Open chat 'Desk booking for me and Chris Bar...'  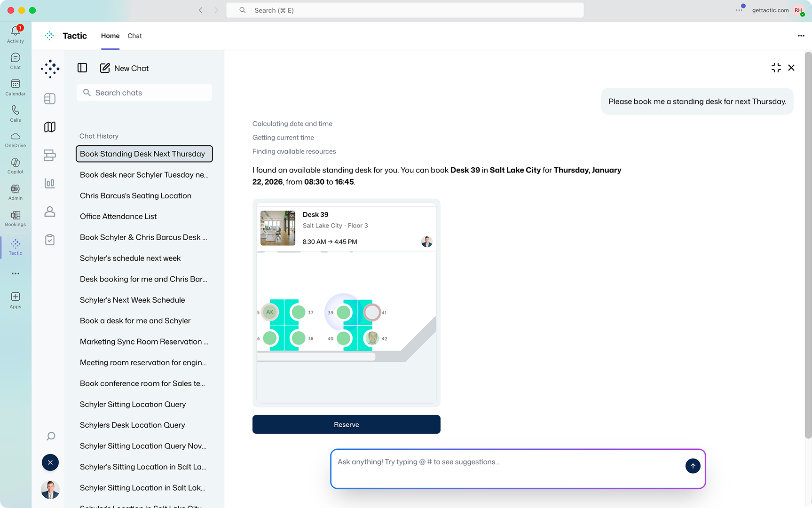[144, 279]
